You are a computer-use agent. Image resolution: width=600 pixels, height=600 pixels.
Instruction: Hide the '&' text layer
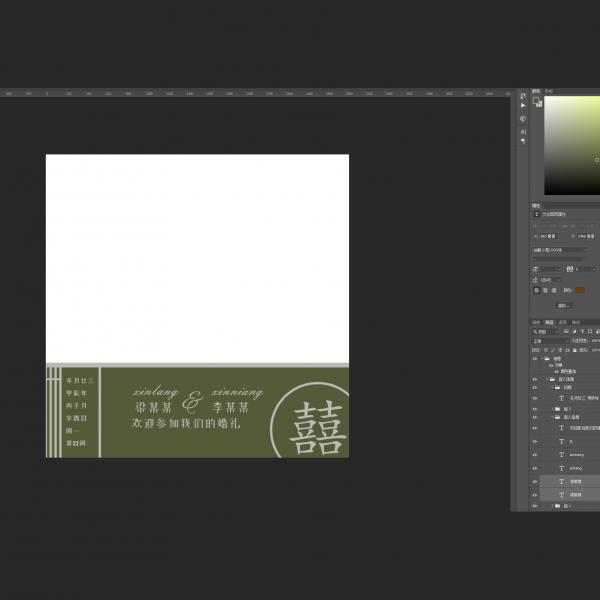pos(535,440)
